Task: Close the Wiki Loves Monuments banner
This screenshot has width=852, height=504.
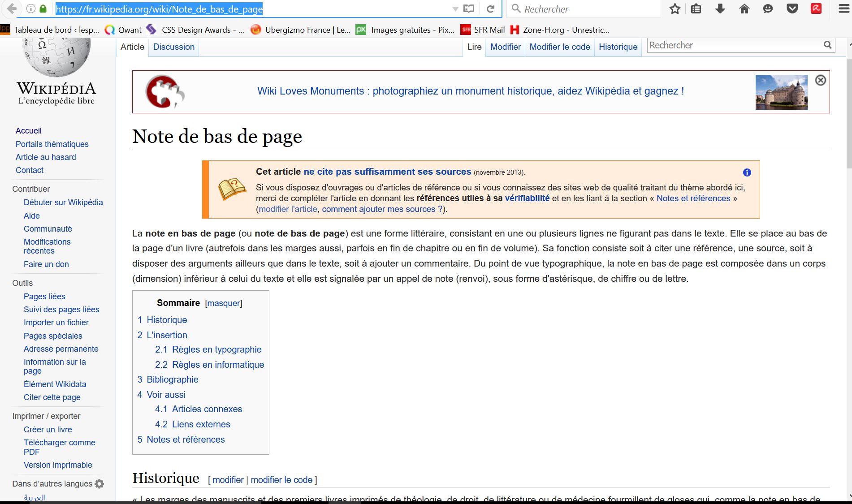Action: (x=820, y=80)
